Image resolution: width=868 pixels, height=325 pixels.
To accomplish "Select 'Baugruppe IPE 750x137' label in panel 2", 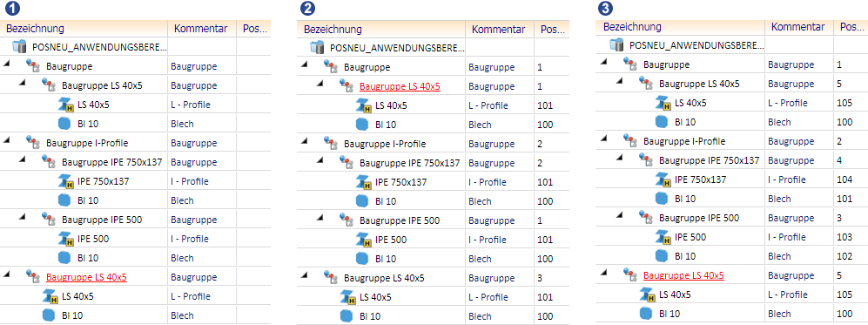I will (410, 163).
